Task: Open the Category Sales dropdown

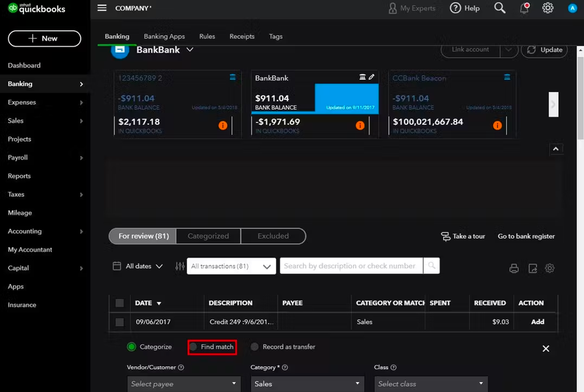Action: point(307,384)
